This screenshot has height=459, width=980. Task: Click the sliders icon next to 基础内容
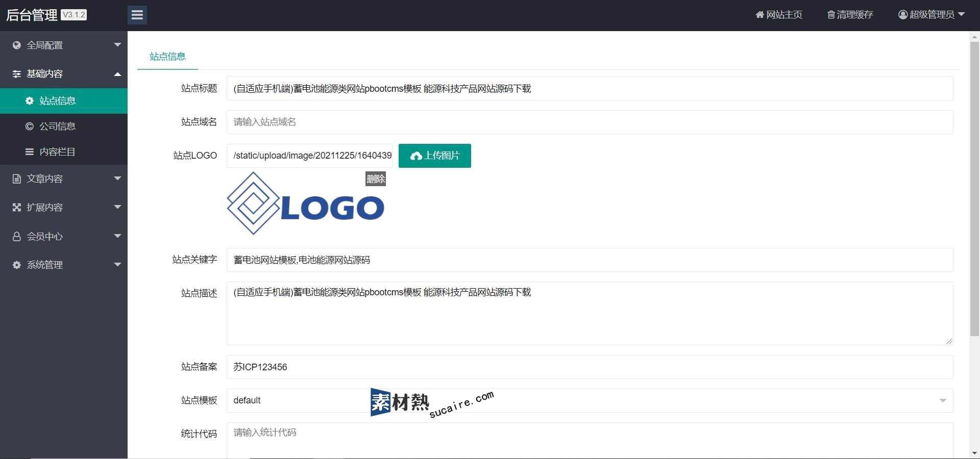(17, 74)
